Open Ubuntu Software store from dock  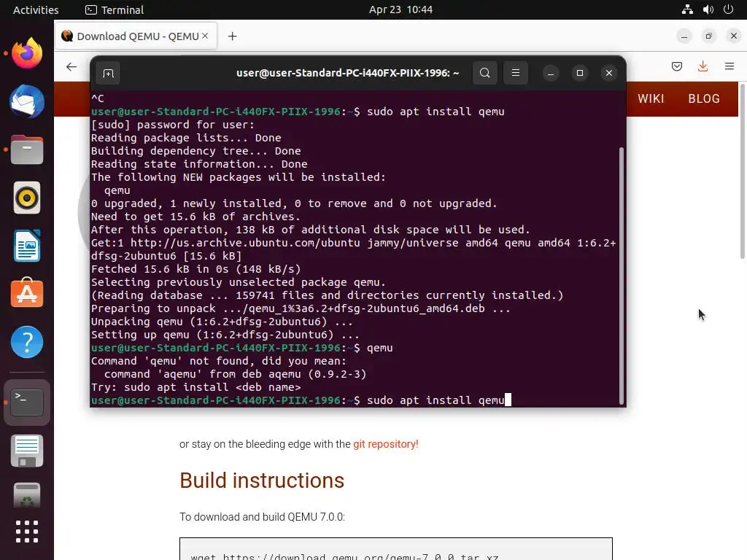(x=27, y=292)
